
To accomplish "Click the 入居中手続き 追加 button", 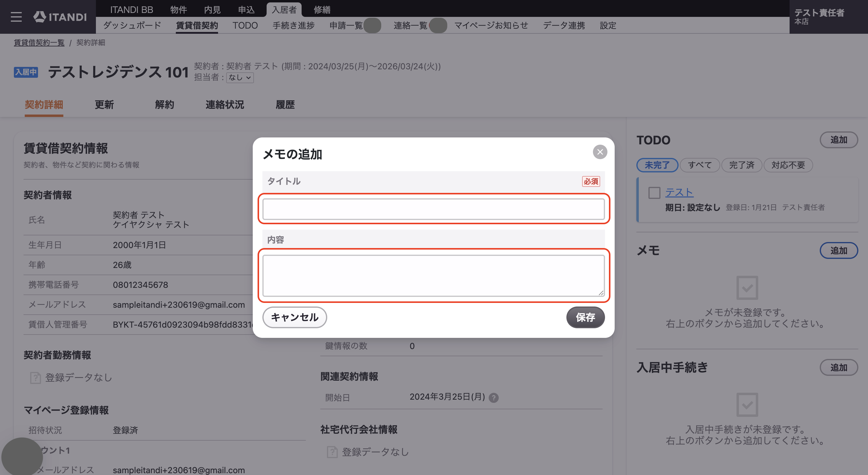I will tap(839, 367).
